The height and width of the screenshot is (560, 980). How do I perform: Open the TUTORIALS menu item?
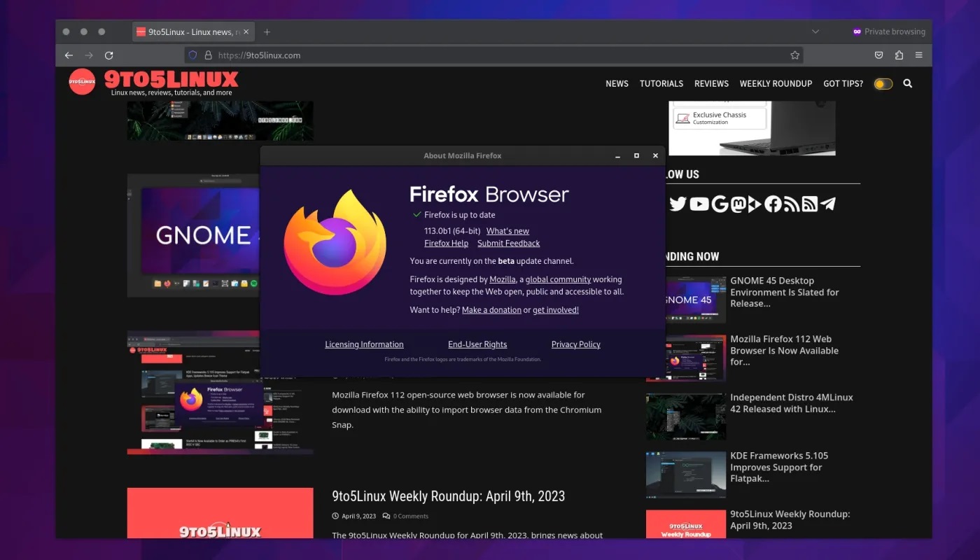(661, 83)
